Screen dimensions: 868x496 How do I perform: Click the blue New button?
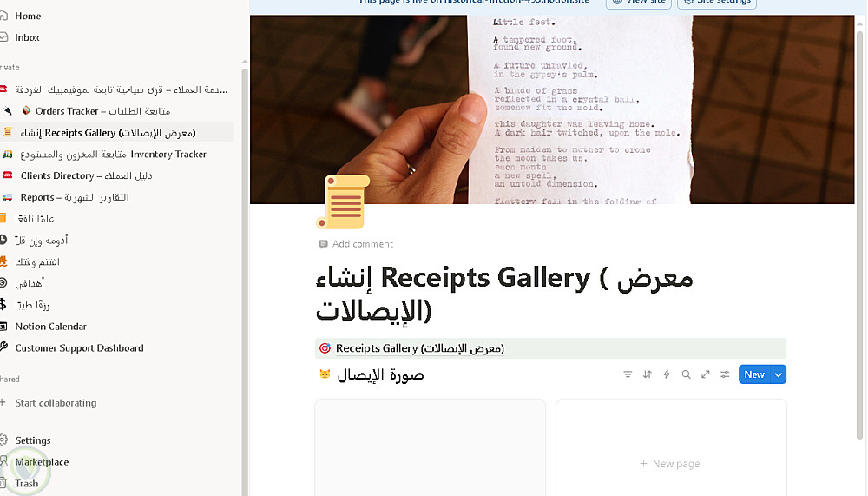(x=754, y=374)
